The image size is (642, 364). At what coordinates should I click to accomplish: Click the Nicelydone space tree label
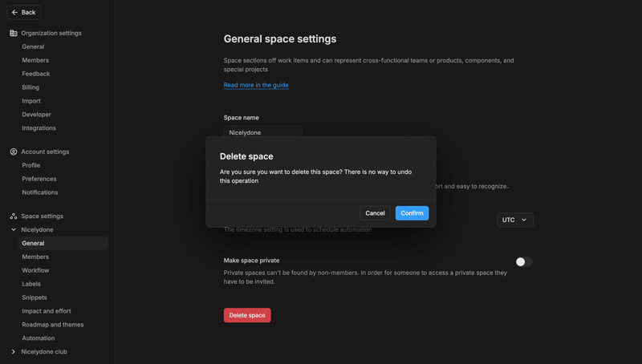37,230
